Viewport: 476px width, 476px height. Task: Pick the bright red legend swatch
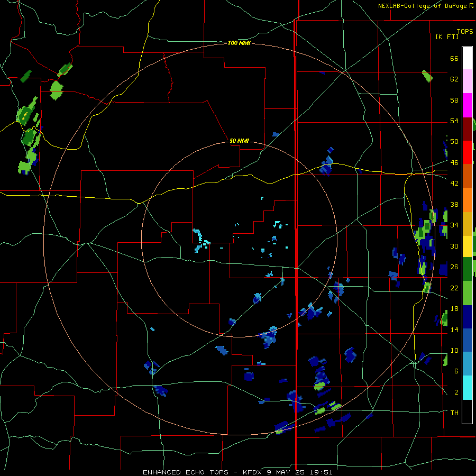[x=467, y=152]
